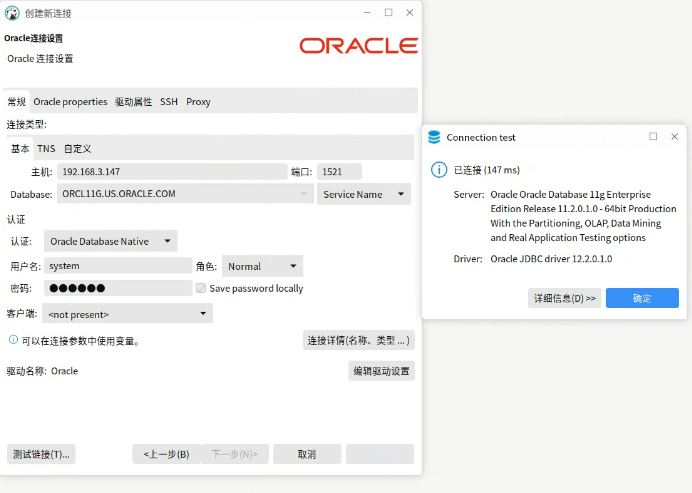Switch to the Oracle properties tab

pyautogui.click(x=70, y=102)
